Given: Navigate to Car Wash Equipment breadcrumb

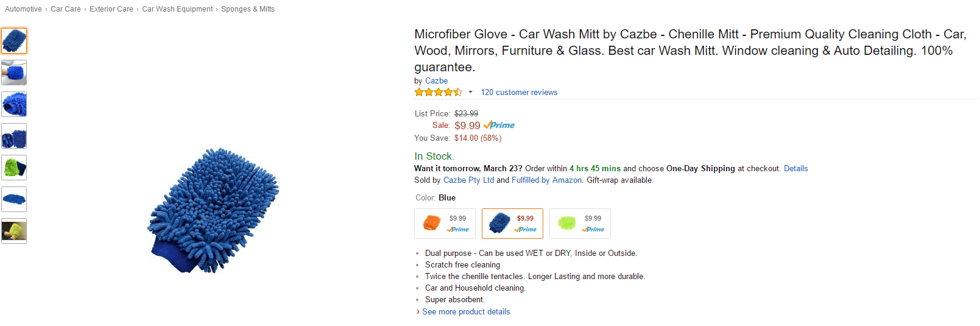Looking at the screenshot, I should (x=177, y=9).
